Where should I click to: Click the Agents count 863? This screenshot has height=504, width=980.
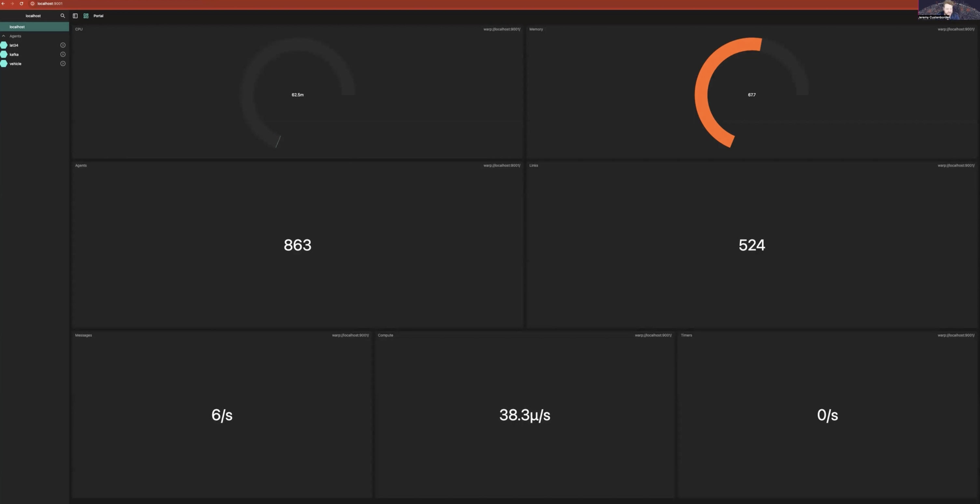coord(298,245)
